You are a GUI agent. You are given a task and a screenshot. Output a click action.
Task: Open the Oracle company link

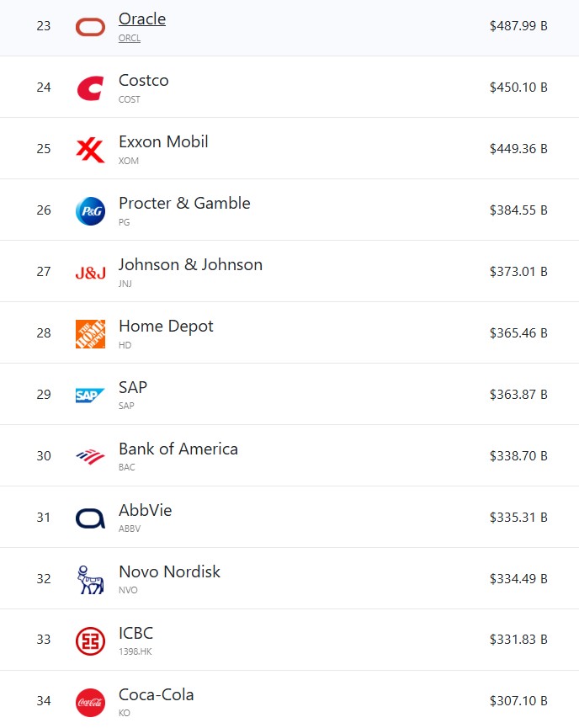coord(142,19)
